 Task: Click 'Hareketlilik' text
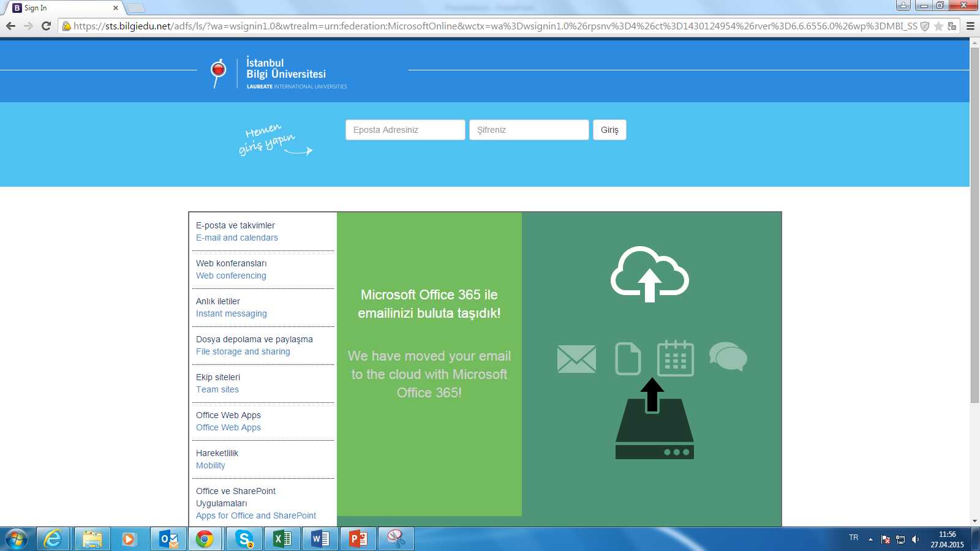tap(217, 453)
